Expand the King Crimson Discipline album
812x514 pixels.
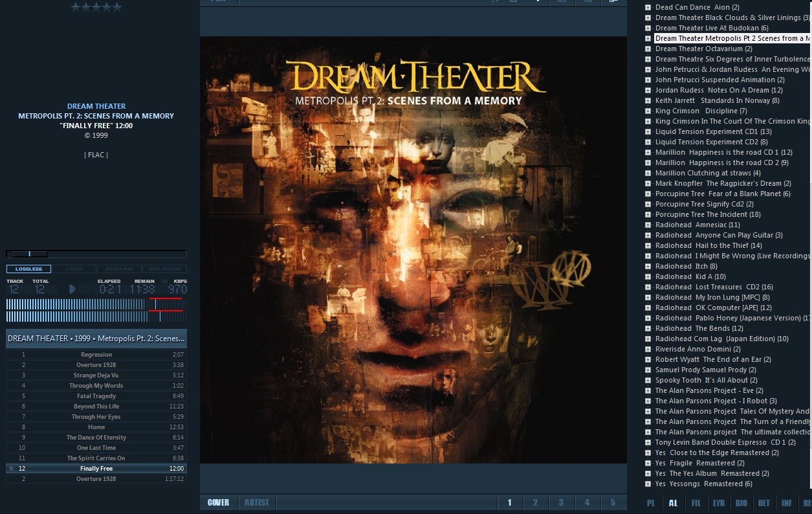click(x=648, y=111)
